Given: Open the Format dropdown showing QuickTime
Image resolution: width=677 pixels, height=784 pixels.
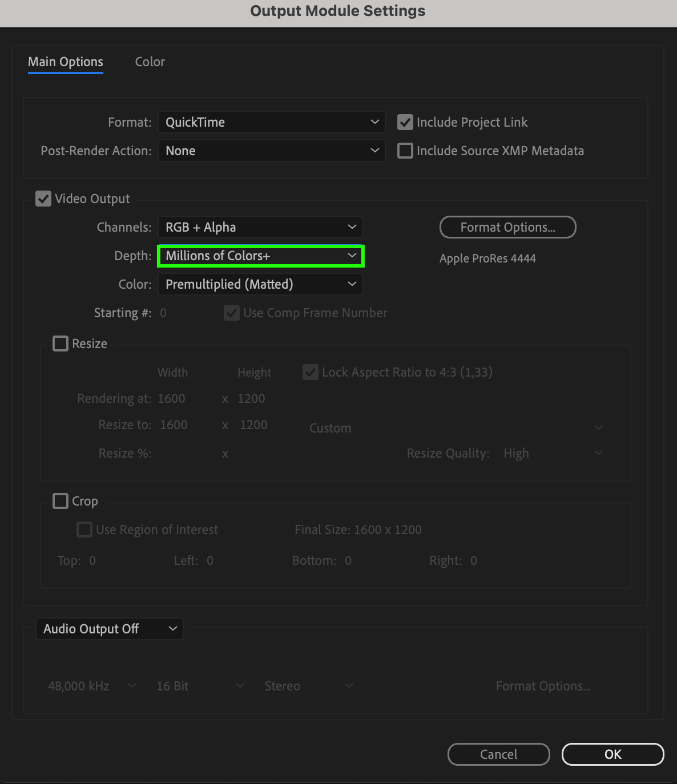Looking at the screenshot, I should click(271, 122).
